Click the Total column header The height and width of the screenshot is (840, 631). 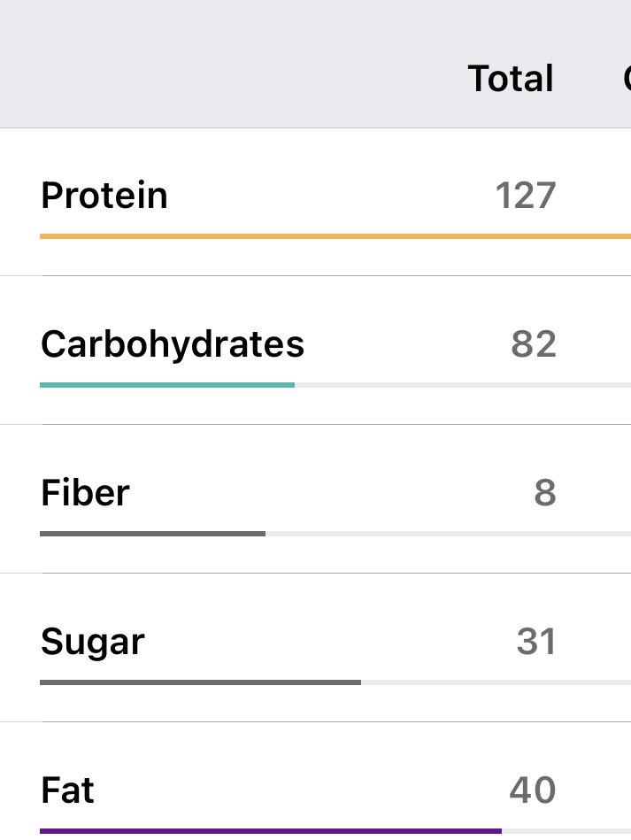(x=511, y=79)
